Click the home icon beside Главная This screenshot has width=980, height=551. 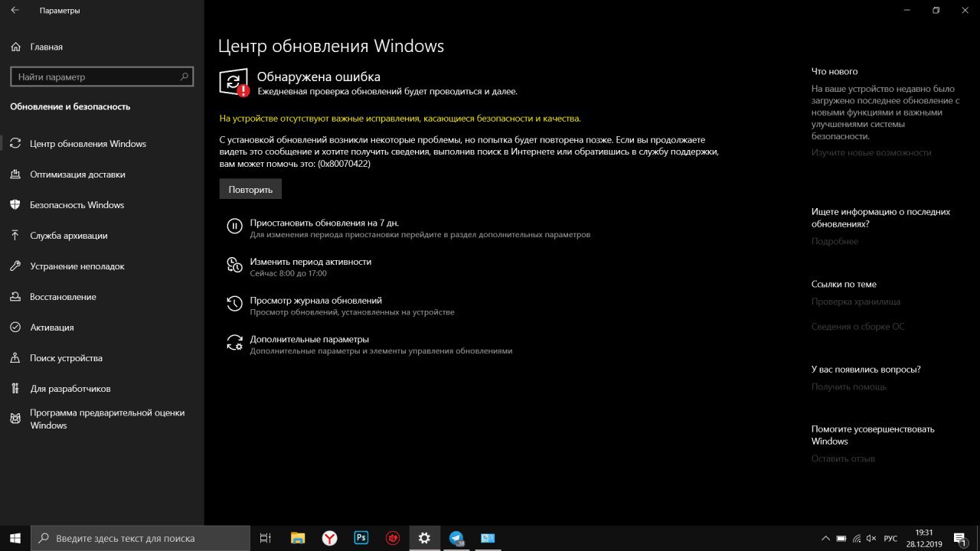pos(15,47)
